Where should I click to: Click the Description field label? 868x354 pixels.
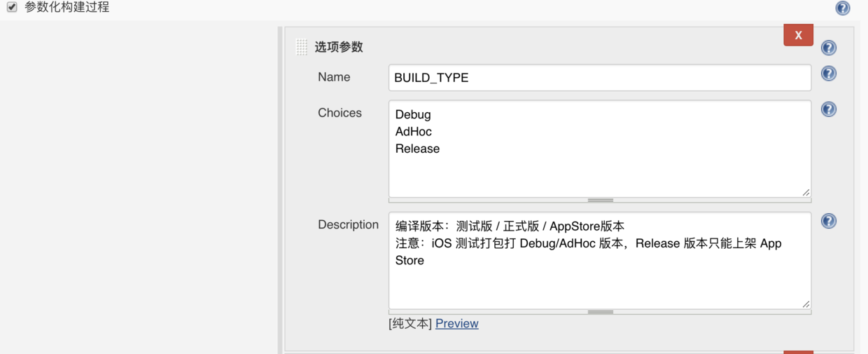tap(348, 225)
